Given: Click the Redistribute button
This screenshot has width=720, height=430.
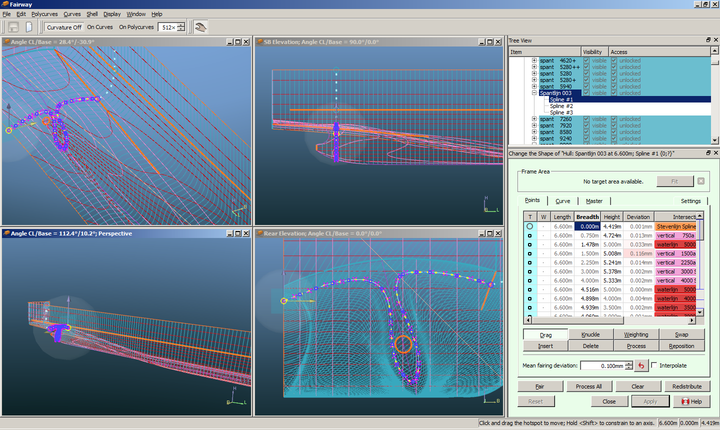Looking at the screenshot, I should coord(686,385).
